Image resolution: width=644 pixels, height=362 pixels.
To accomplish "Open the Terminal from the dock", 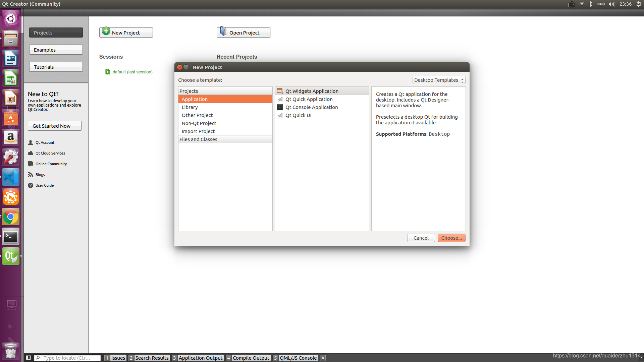I will [11, 237].
